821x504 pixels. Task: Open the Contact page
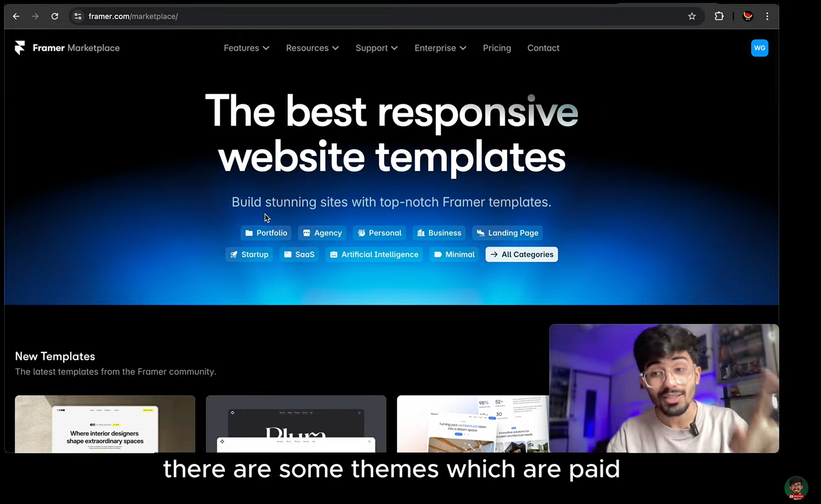point(543,48)
